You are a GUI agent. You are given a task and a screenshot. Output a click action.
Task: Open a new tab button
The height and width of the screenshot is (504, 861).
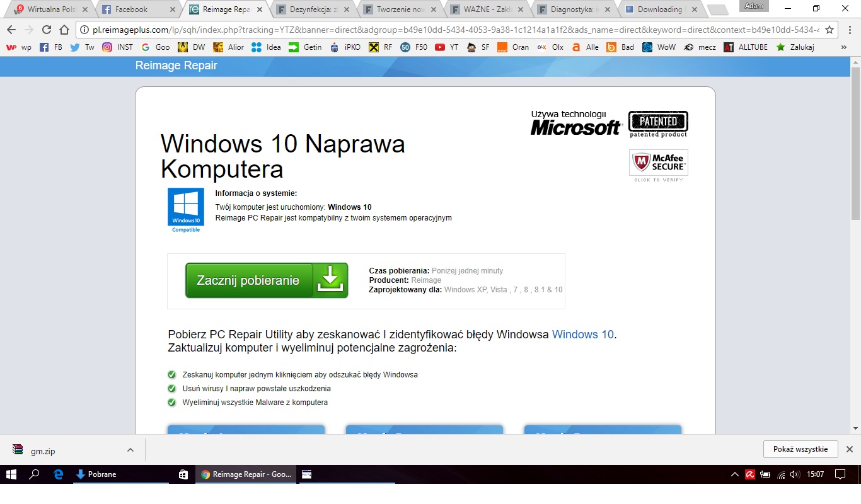(x=718, y=9)
